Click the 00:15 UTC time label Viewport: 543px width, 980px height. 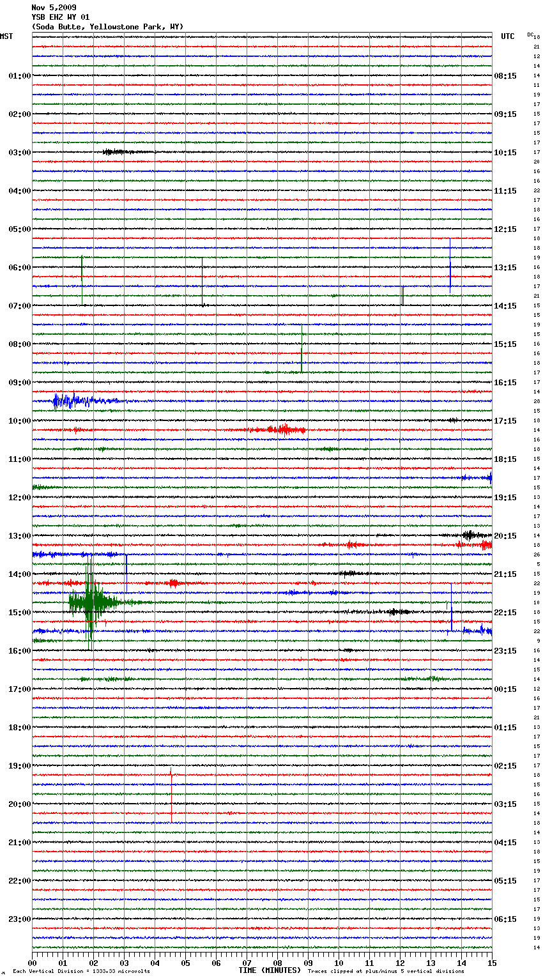tap(505, 689)
